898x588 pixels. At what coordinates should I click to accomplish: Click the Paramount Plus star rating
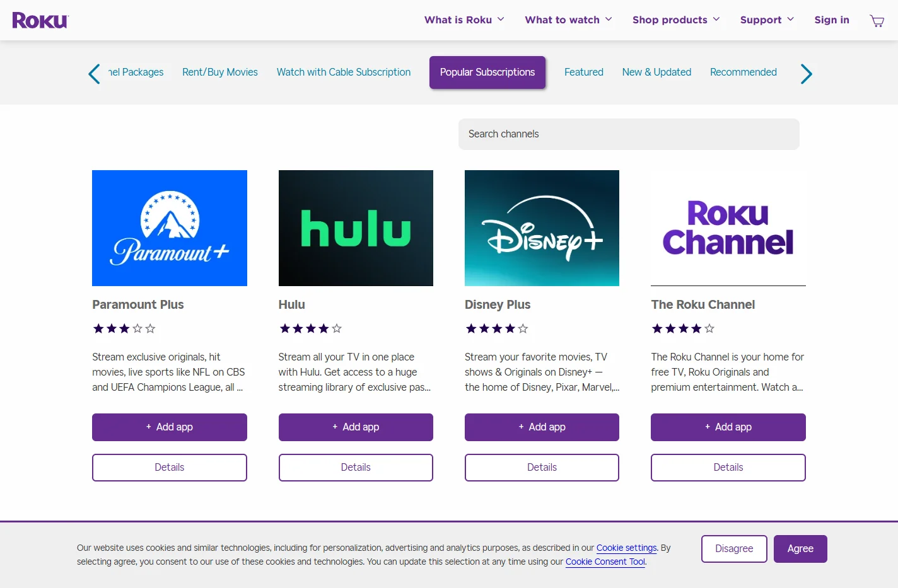[124, 328]
